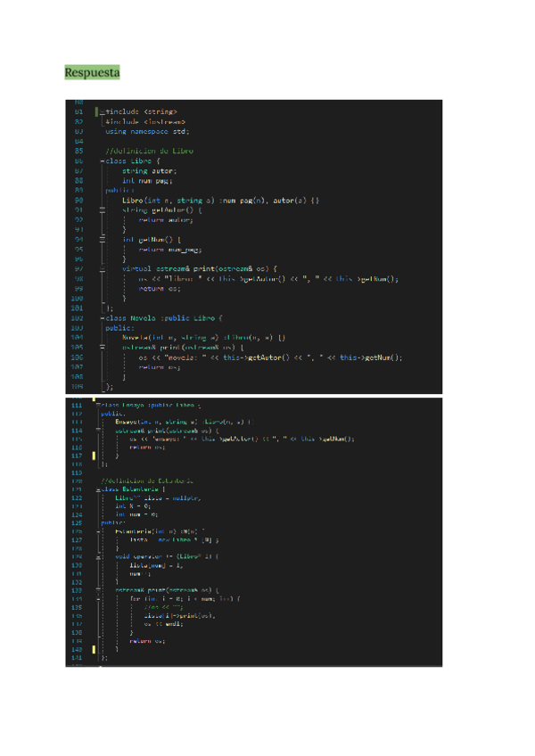Screen dimensions: 535x756
Task: Click "return num_pag;" on line 95
Action: pos(170,250)
